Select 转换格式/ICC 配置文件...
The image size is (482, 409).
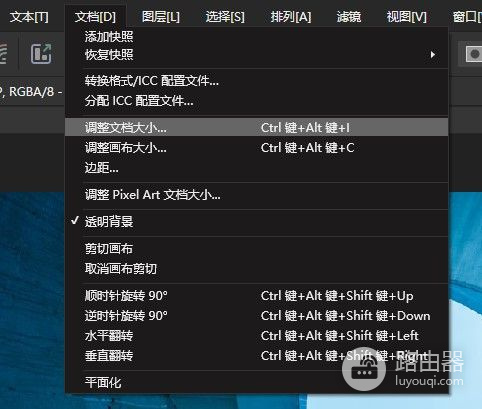256,81
